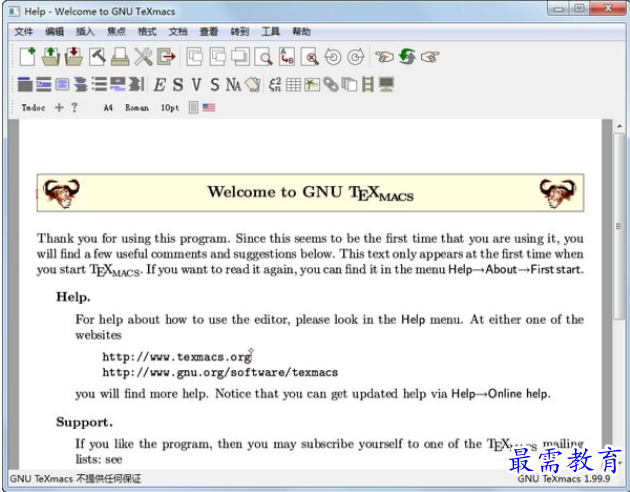Image resolution: width=630 pixels, height=492 pixels.
Task: Open the 10pt font size dropdown
Action: click(x=170, y=108)
